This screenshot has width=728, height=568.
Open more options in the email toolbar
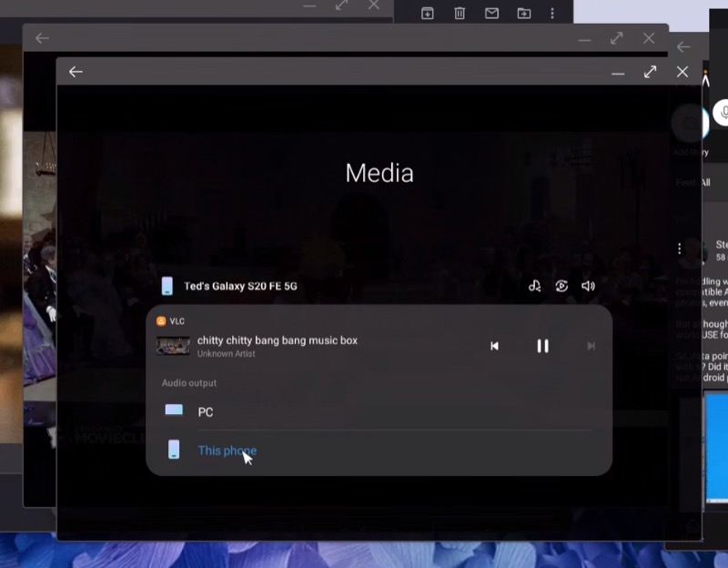[x=552, y=13]
